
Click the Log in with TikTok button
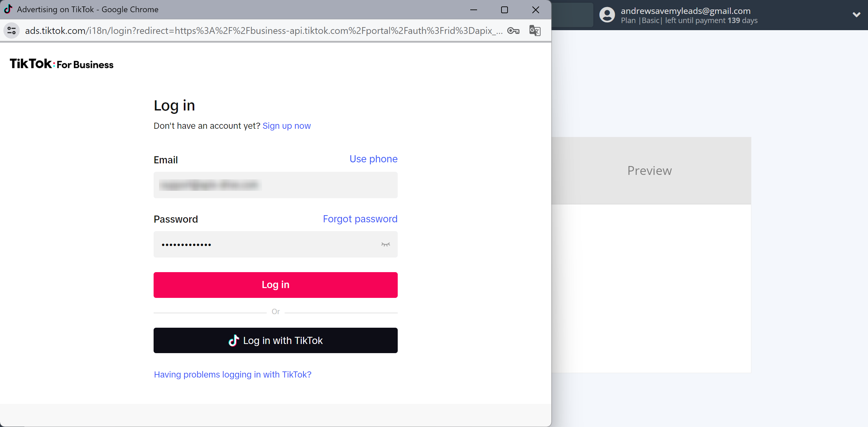click(x=276, y=340)
